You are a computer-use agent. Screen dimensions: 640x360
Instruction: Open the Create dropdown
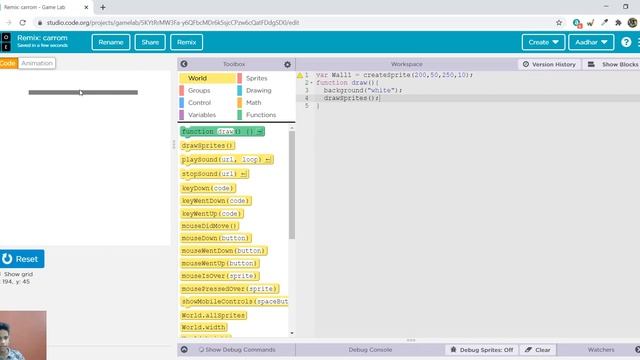543,42
